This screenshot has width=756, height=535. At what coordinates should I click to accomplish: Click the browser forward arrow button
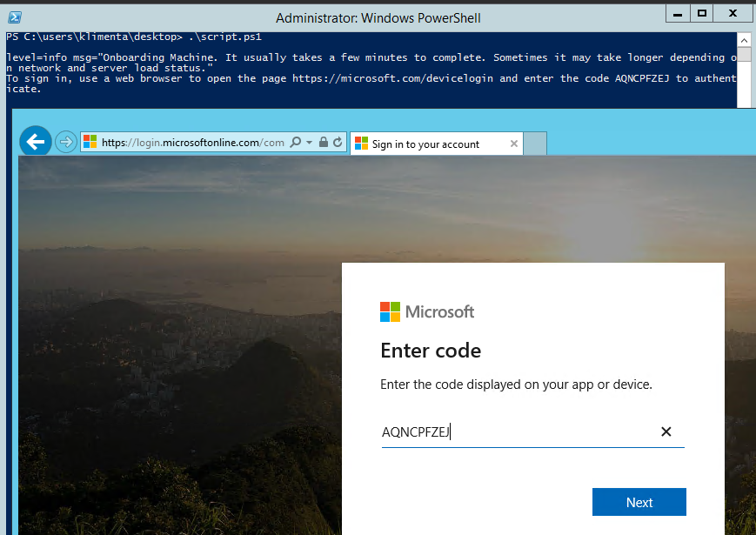(x=65, y=142)
